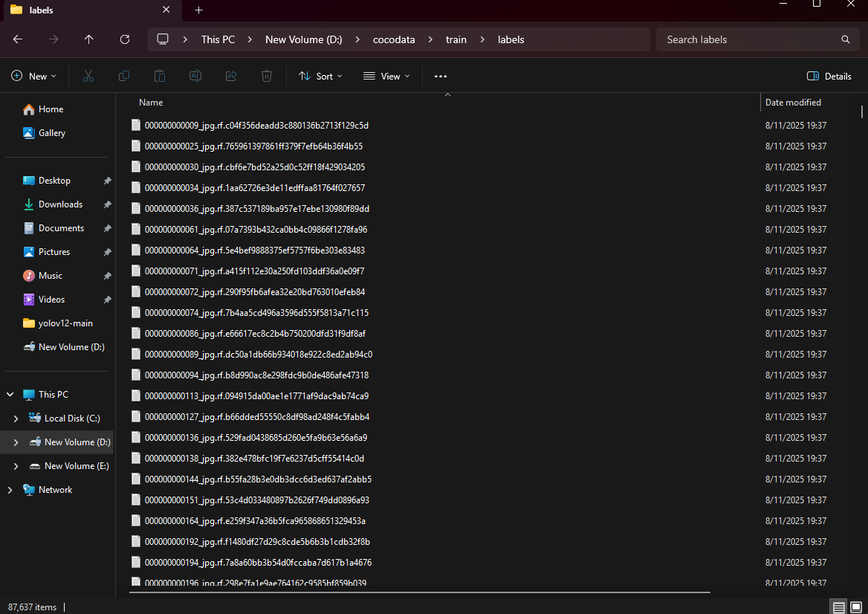The width and height of the screenshot is (868, 614).
Task: Refresh the labels folder view
Action: [125, 39]
